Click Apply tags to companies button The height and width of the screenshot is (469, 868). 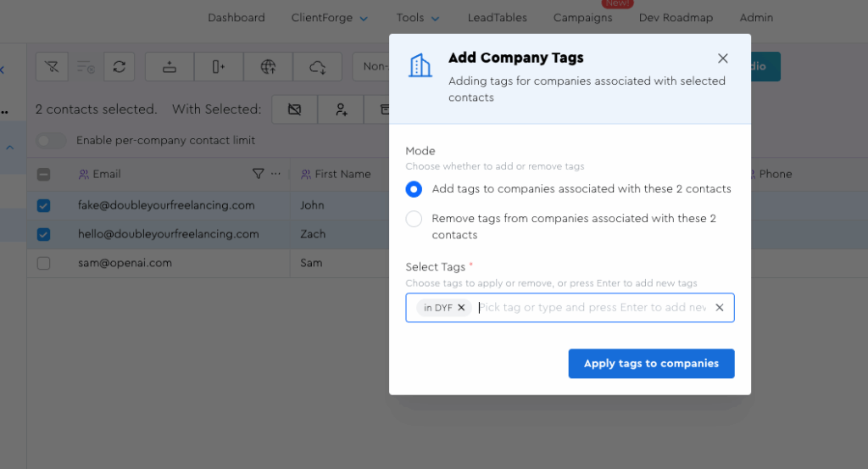coord(651,363)
